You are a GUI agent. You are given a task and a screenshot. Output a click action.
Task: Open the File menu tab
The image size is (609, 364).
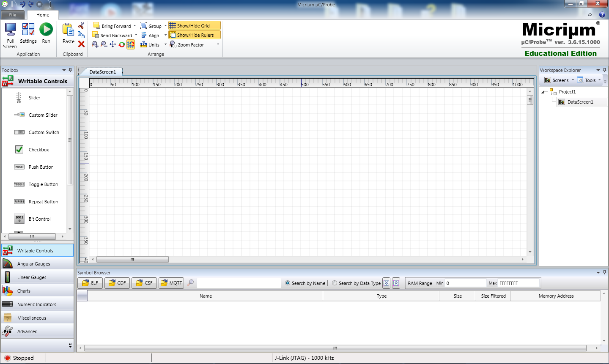coord(13,15)
